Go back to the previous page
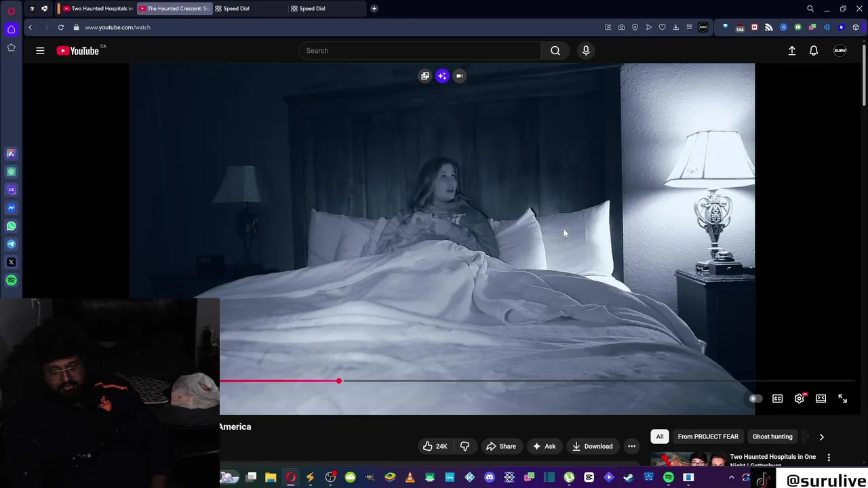The height and width of the screenshot is (488, 868). [30, 27]
